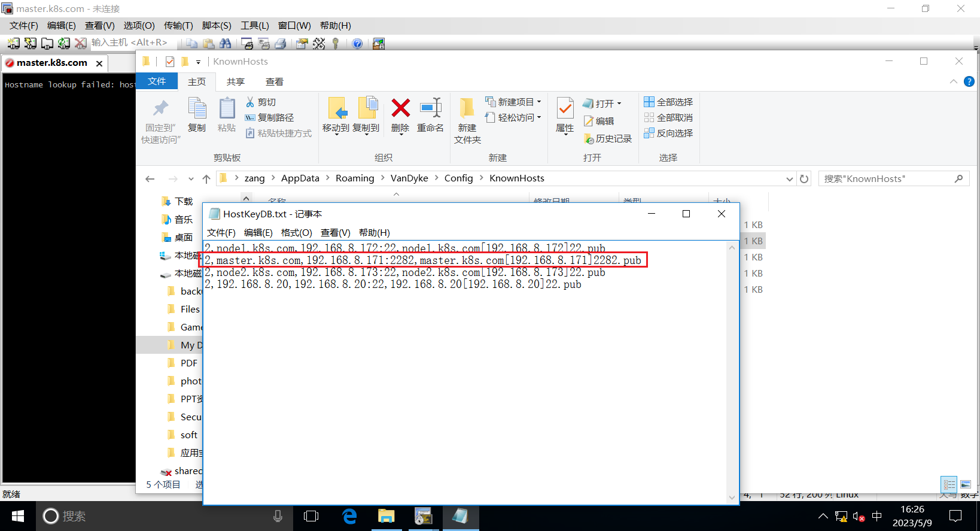Open the 打开 dropdown in ribbon
Screen dimensions: 980x531
602,104
